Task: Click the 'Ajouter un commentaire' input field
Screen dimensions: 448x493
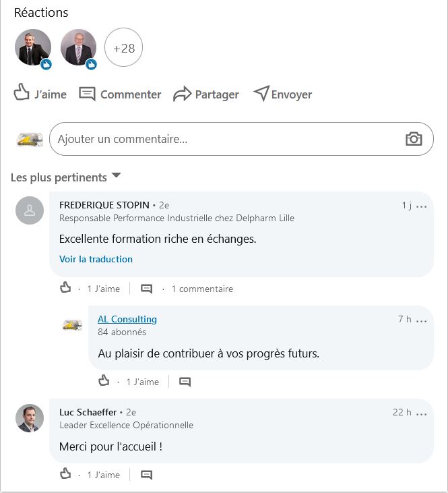Action: coord(222,139)
